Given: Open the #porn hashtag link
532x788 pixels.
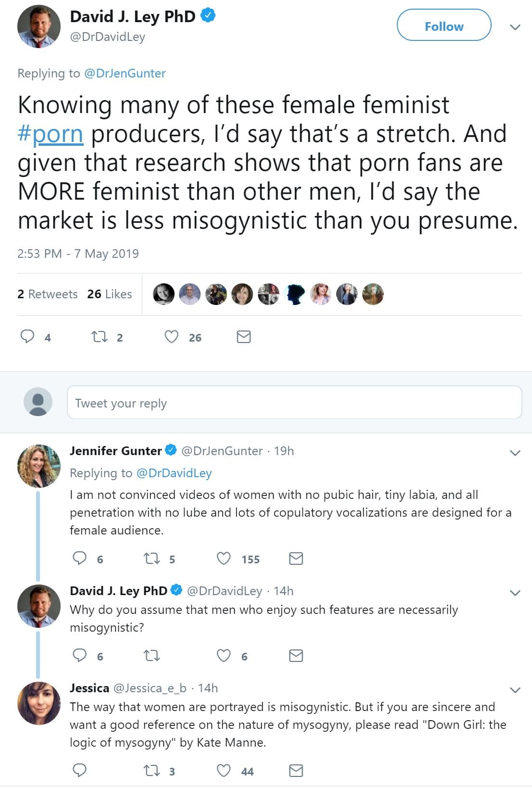Looking at the screenshot, I should (51, 134).
